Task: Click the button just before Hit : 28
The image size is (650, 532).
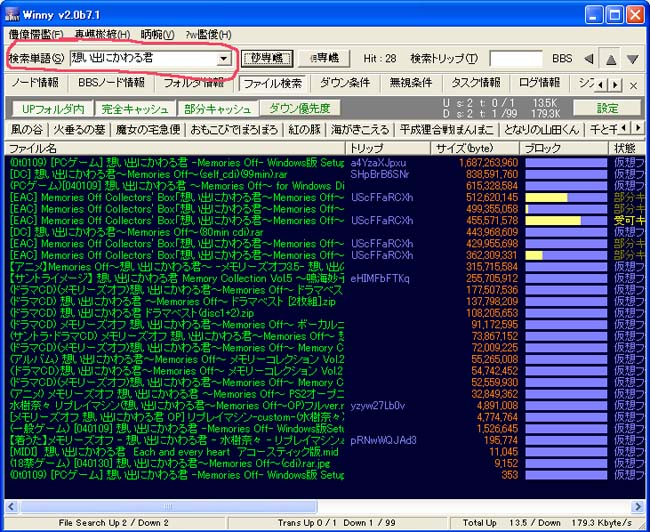Action: pyautogui.click(x=324, y=58)
